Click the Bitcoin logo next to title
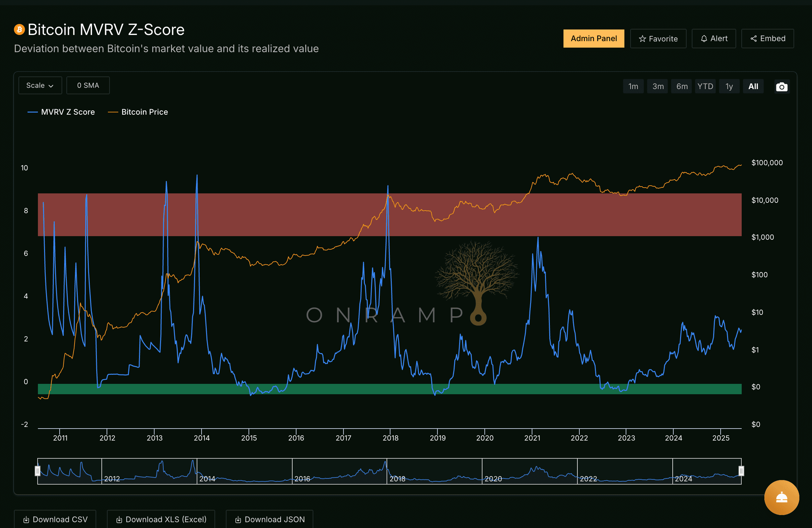This screenshot has width=812, height=528. click(19, 30)
